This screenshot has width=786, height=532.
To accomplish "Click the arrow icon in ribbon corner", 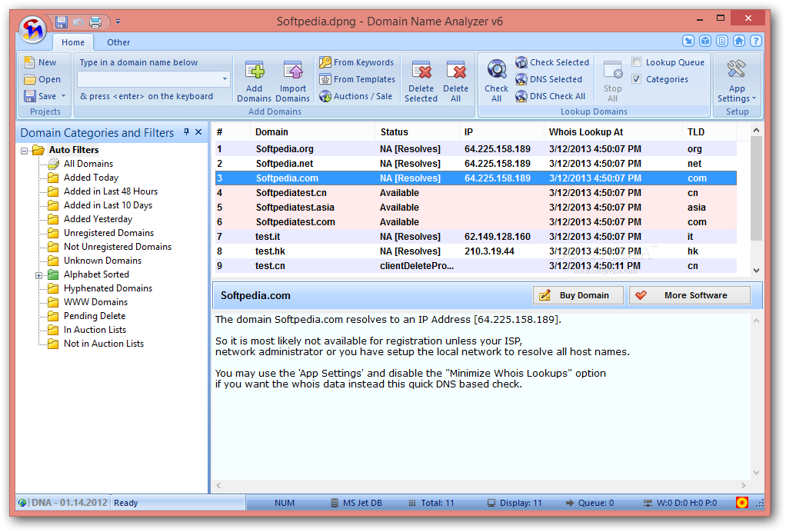I will [688, 41].
